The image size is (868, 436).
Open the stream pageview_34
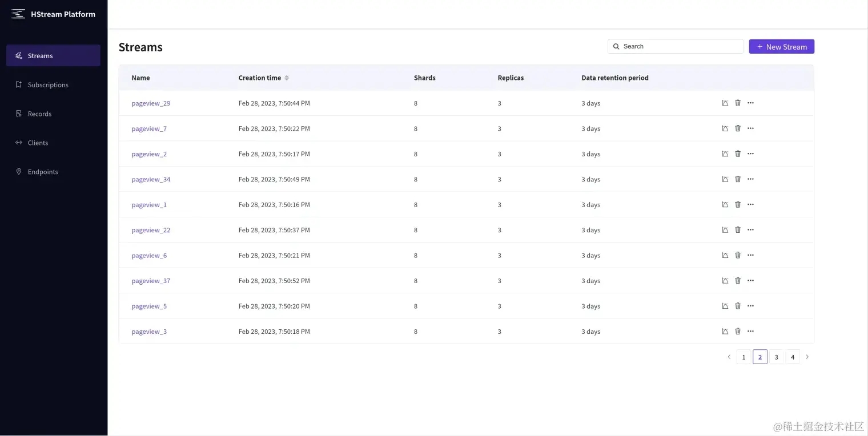point(151,179)
